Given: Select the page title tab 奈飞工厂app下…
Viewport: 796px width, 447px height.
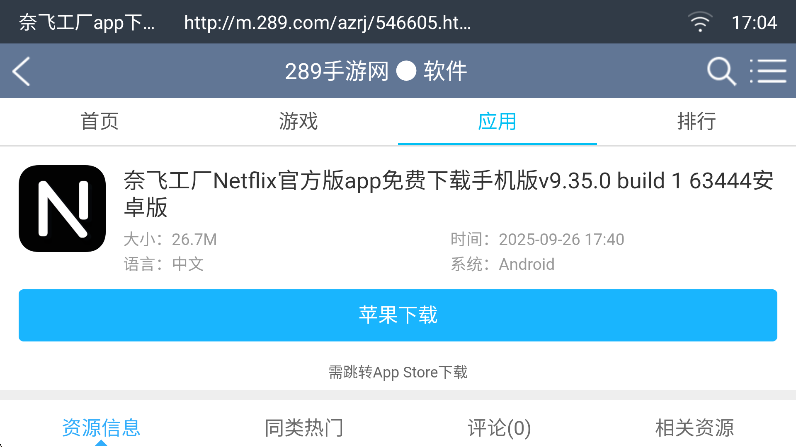Looking at the screenshot, I should (x=87, y=23).
